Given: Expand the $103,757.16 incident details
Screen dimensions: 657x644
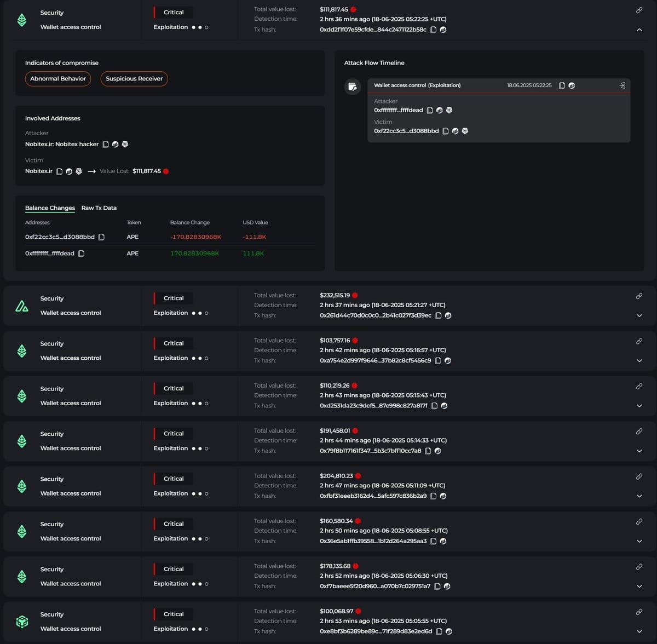Looking at the screenshot, I should [x=639, y=361].
